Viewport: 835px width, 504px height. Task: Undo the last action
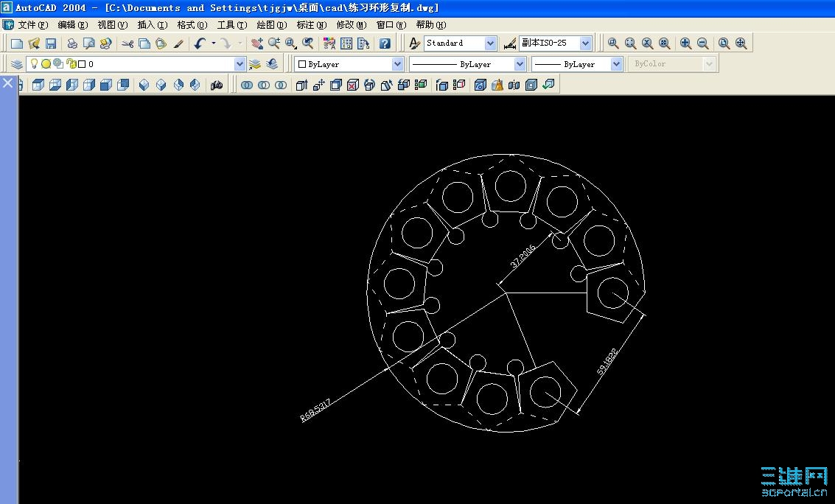pyautogui.click(x=200, y=43)
